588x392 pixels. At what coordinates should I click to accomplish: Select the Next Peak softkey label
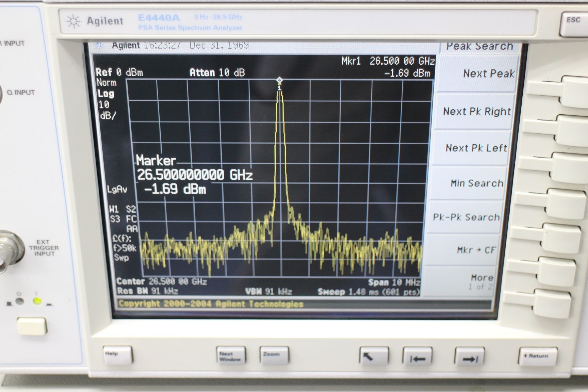click(489, 73)
